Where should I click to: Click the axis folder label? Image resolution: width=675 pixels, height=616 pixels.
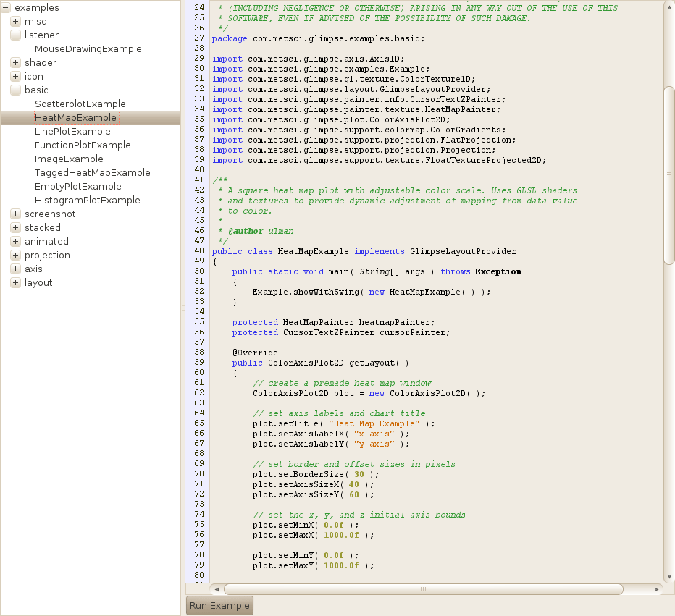(x=33, y=269)
